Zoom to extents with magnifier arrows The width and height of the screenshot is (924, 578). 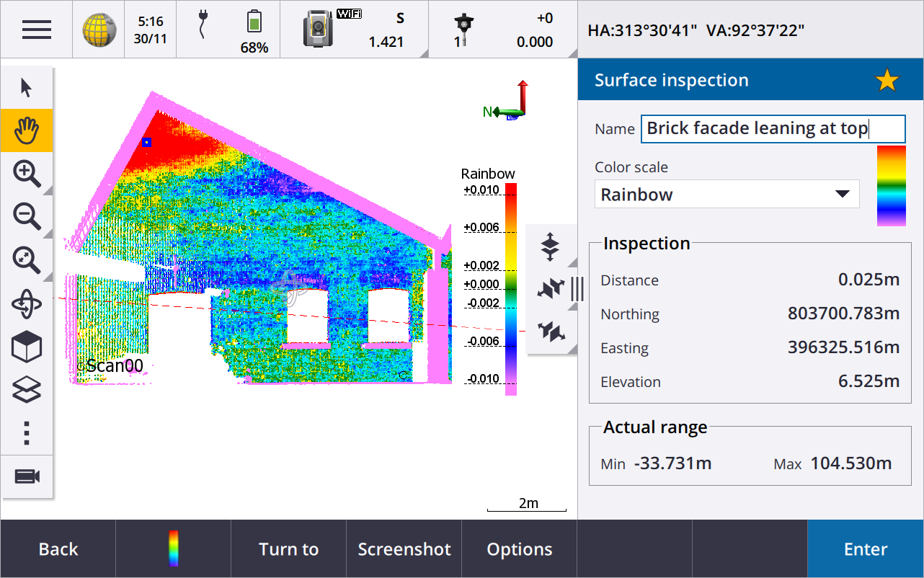[27, 260]
